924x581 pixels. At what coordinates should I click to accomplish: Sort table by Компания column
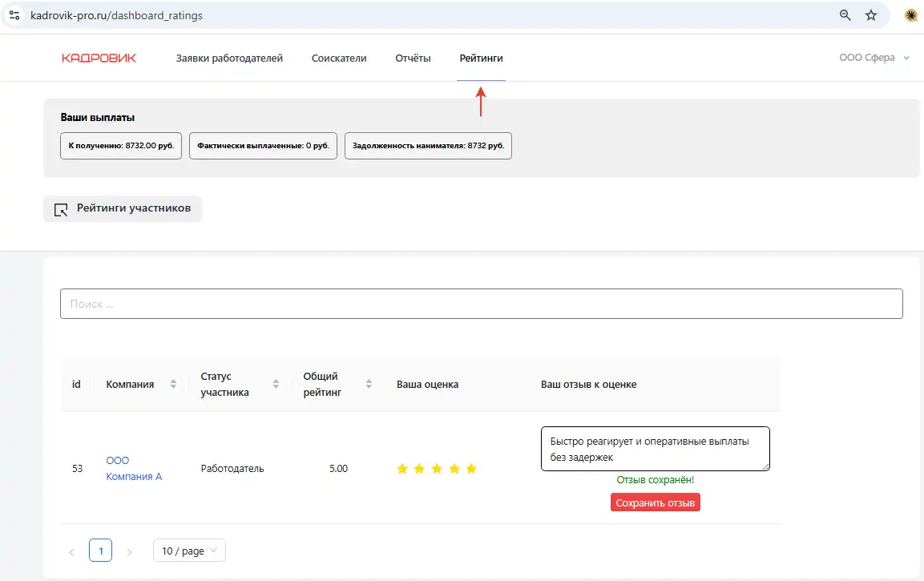tap(173, 385)
